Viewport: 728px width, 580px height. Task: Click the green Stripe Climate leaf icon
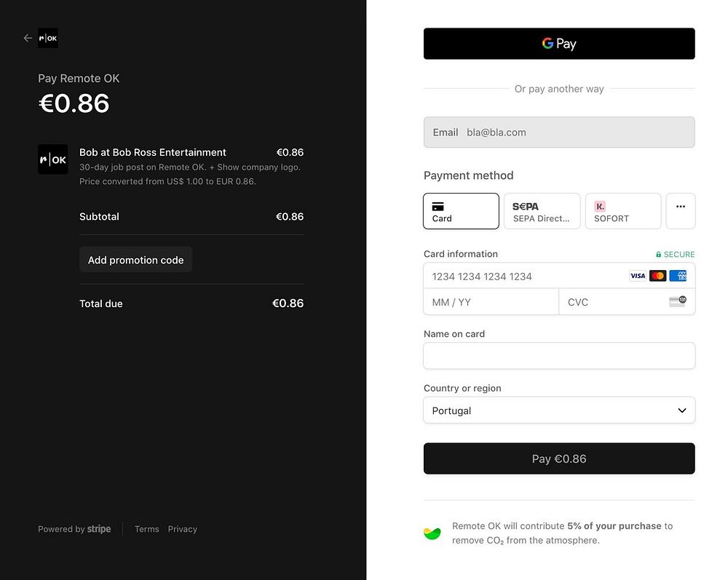(x=432, y=533)
